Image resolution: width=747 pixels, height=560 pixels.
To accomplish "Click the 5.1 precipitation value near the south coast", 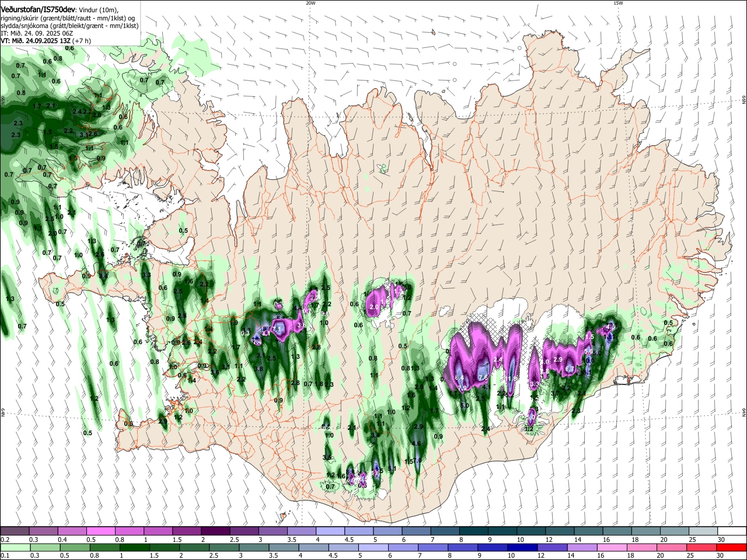I will point(392,468).
